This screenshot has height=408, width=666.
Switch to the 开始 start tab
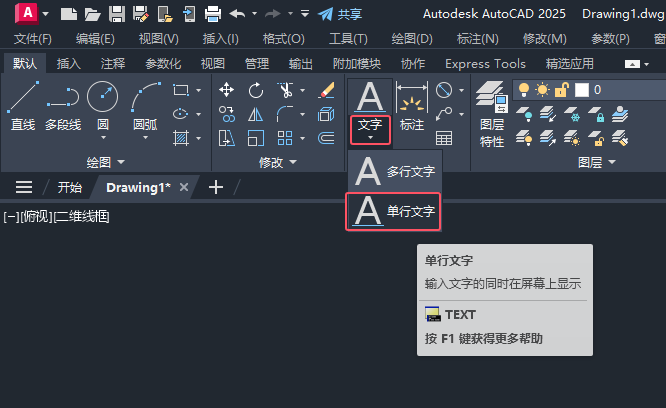click(x=69, y=187)
